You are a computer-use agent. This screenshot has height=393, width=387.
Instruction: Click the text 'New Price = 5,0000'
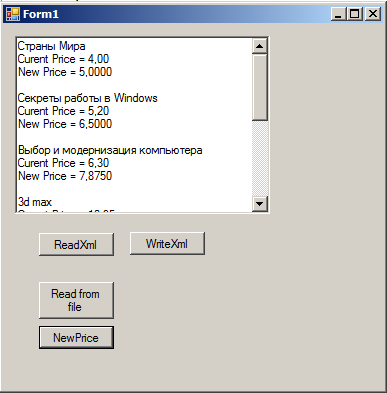coord(65,72)
